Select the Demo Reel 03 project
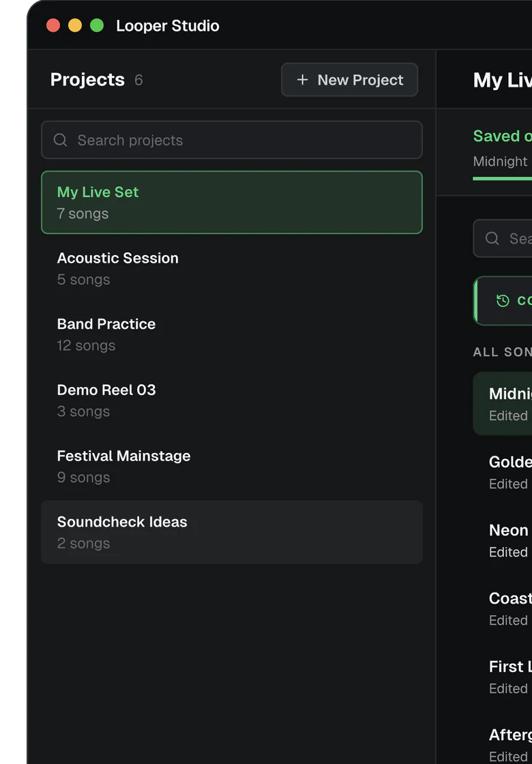The image size is (532, 764). (231, 400)
